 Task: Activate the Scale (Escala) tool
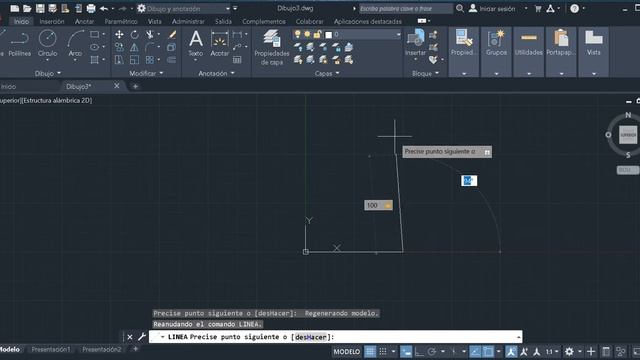point(135,60)
